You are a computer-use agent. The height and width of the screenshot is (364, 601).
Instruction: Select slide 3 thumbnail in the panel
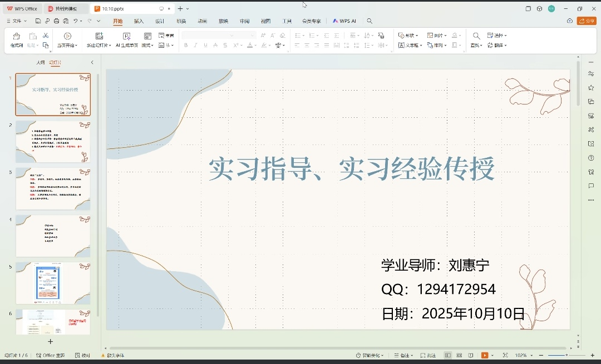pos(53,188)
